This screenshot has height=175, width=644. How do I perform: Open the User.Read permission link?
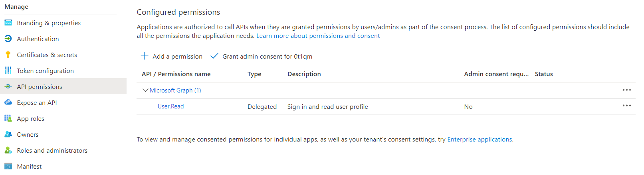170,106
